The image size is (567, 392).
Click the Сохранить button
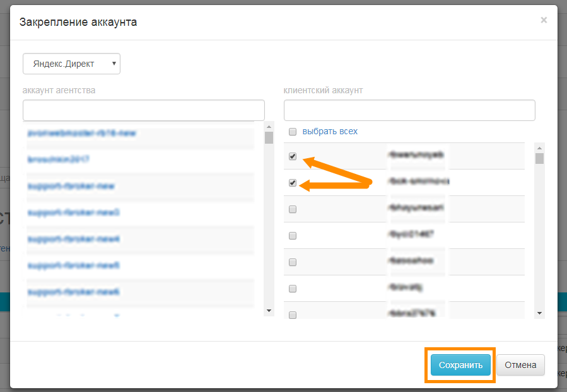coord(460,365)
